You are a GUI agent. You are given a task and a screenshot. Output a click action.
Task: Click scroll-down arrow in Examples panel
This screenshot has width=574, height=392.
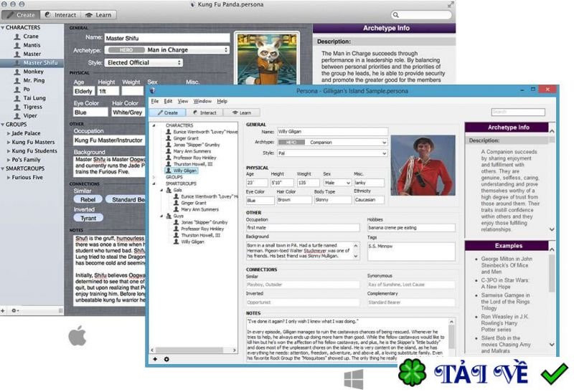pos(552,345)
